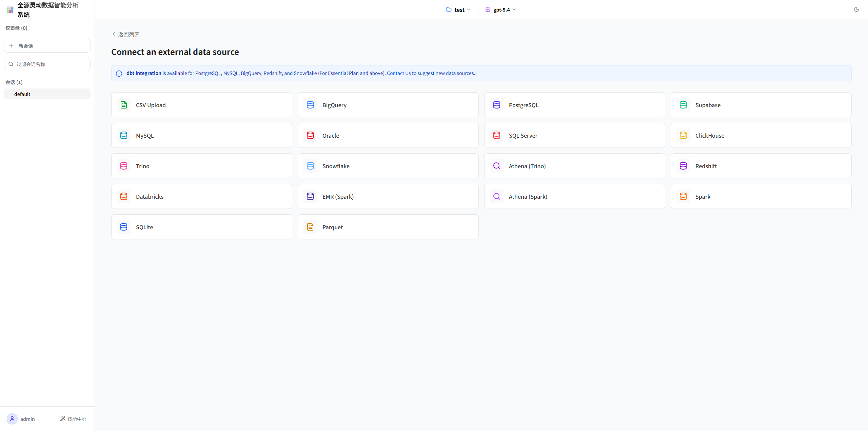
Task: Click the Athena (Trino) label text
Action: 527,166
